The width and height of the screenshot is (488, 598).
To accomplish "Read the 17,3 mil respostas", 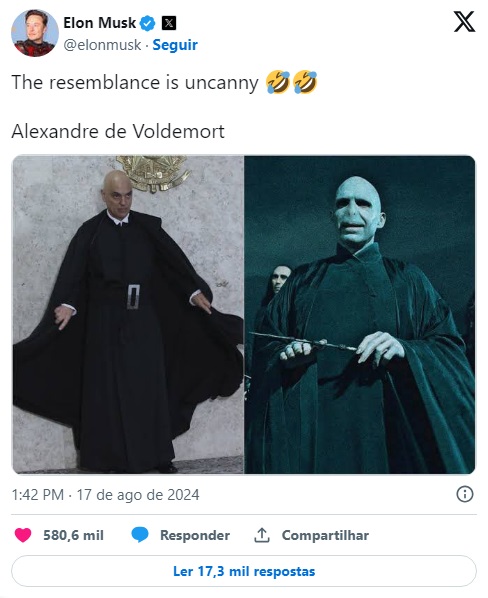I will (x=244, y=571).
